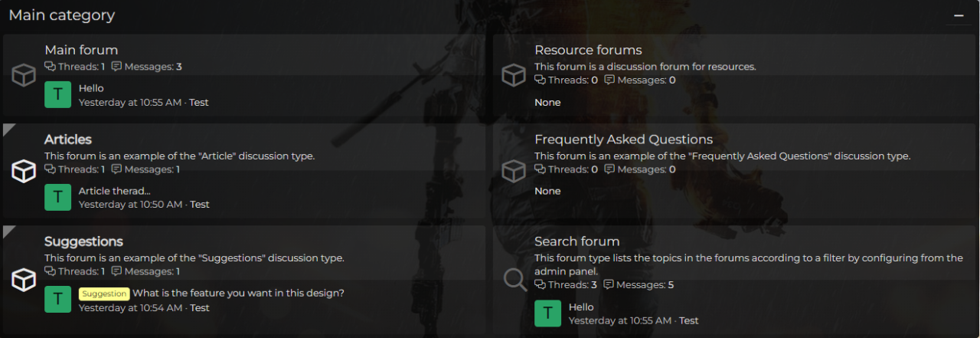Open the Resource forums title

[588, 51]
